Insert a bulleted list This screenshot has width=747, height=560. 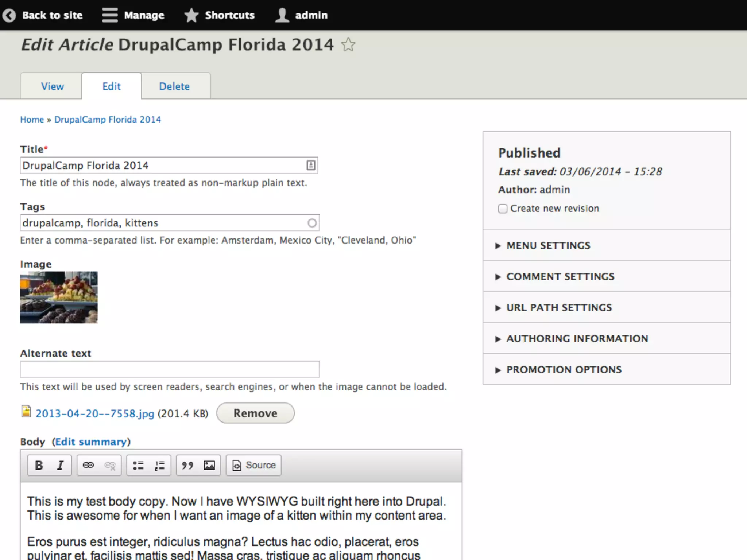pos(138,465)
